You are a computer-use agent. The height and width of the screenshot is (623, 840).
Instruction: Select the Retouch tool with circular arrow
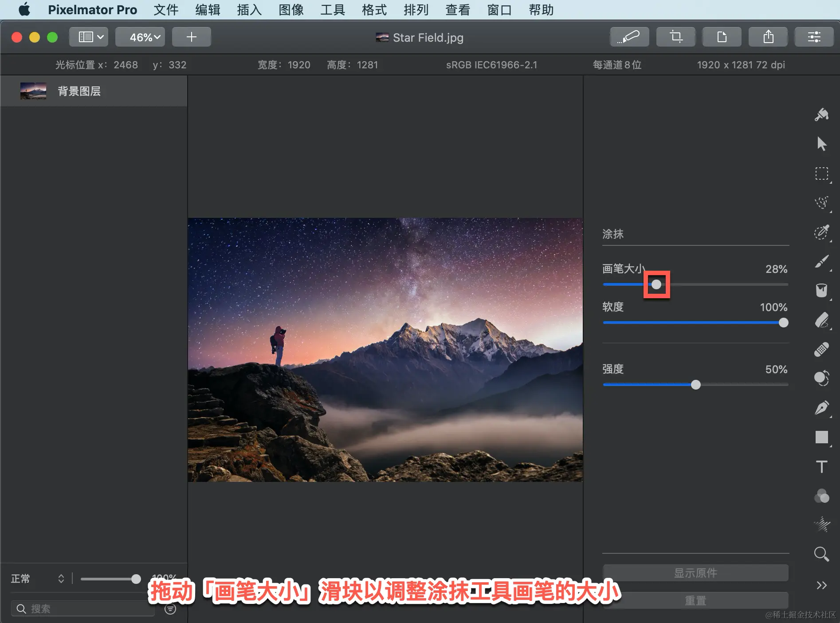(822, 379)
